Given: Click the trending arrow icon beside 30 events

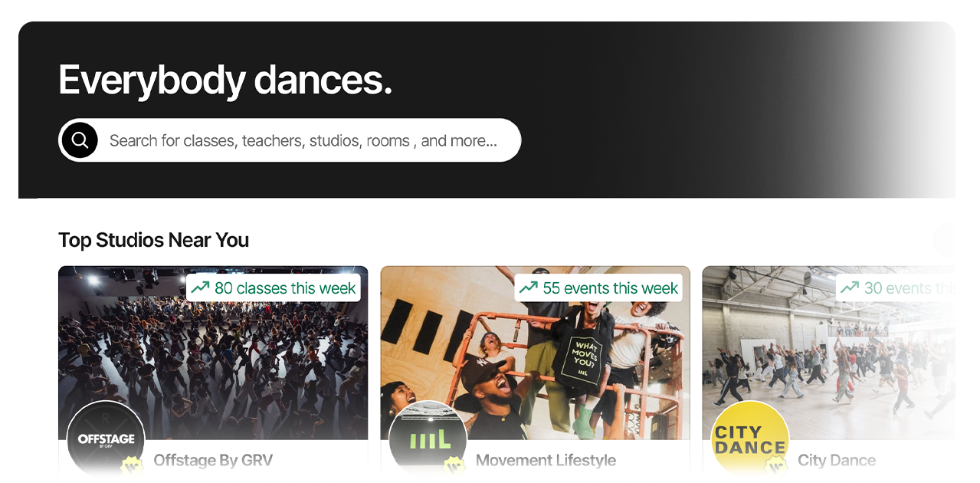Looking at the screenshot, I should [850, 287].
